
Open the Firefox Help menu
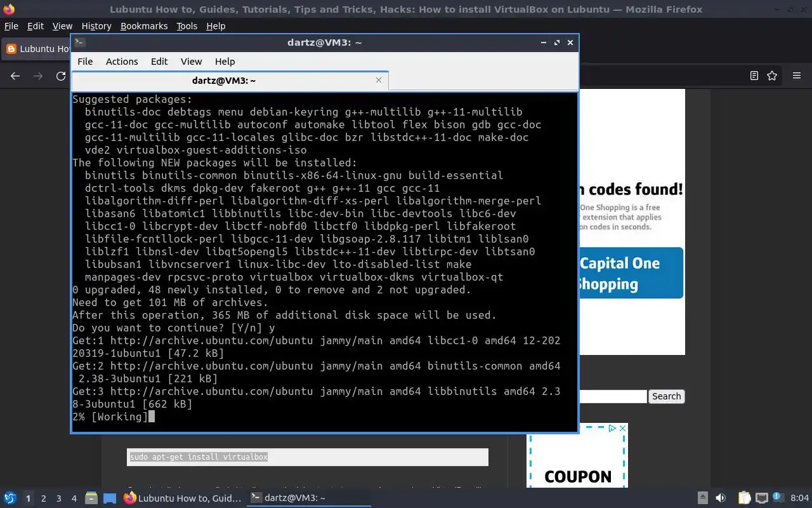pos(216,26)
